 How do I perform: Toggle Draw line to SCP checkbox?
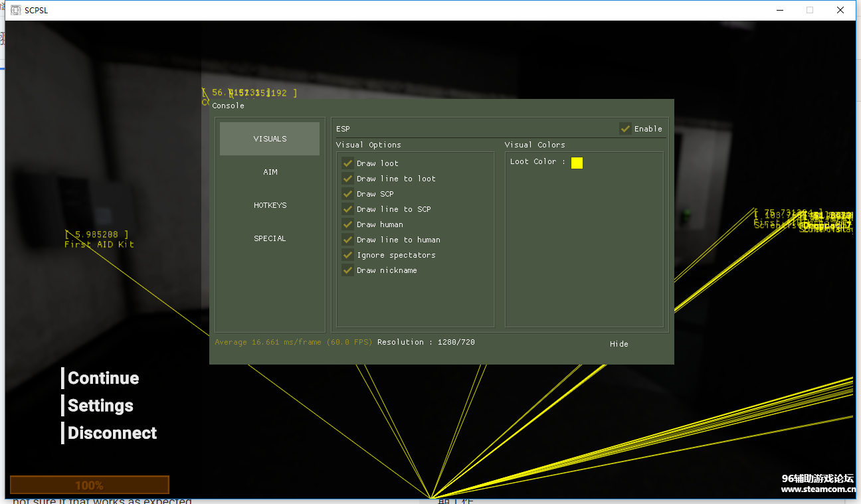pos(347,209)
